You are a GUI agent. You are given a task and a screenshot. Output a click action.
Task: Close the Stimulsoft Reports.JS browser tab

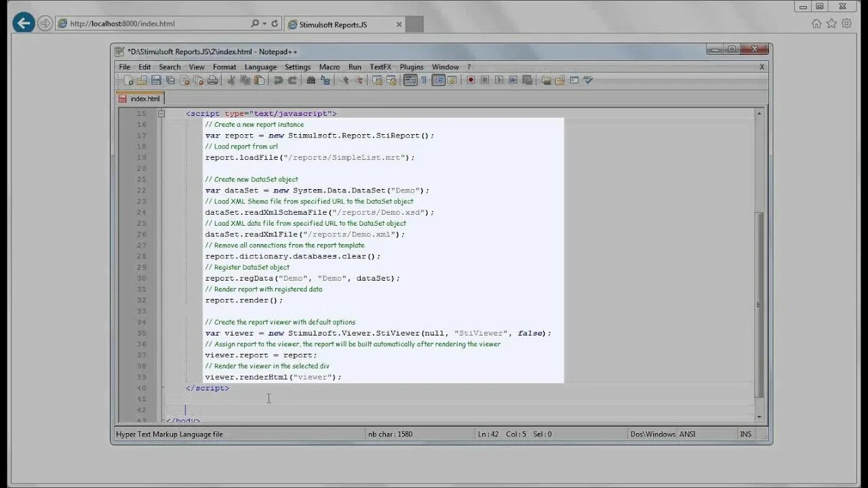pyautogui.click(x=399, y=24)
